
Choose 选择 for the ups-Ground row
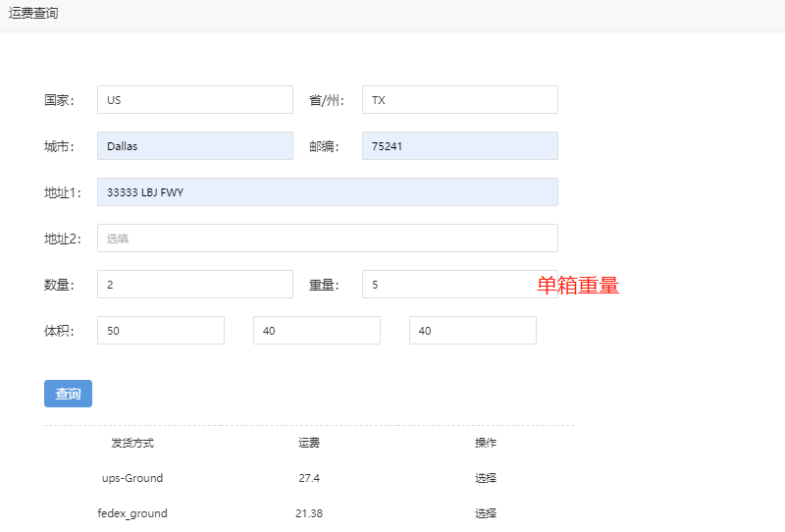486,478
